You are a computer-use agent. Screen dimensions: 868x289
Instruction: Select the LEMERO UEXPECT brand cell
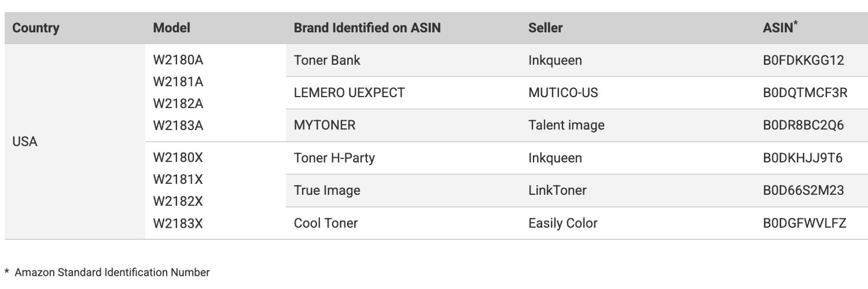point(349,92)
